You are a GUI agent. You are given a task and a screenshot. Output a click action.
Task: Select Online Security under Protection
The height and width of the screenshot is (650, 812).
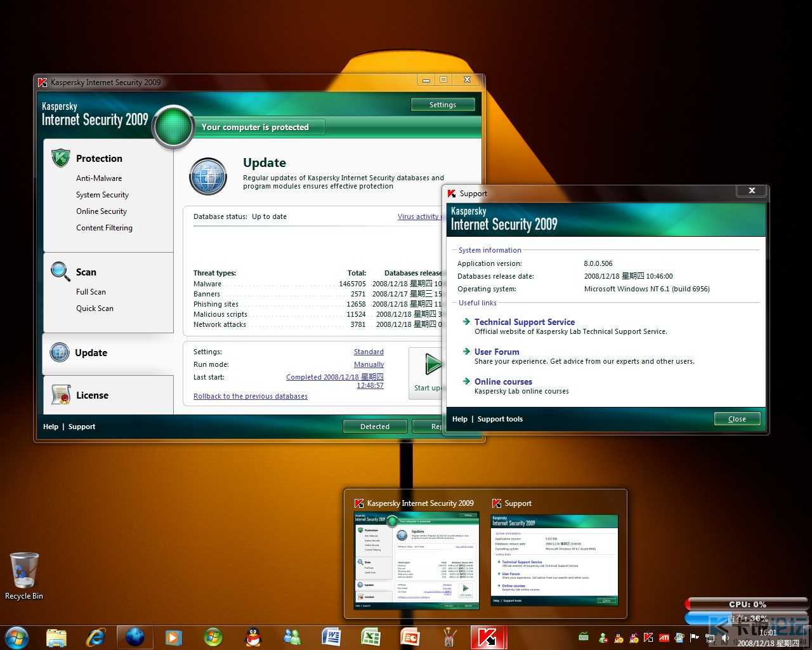click(101, 211)
